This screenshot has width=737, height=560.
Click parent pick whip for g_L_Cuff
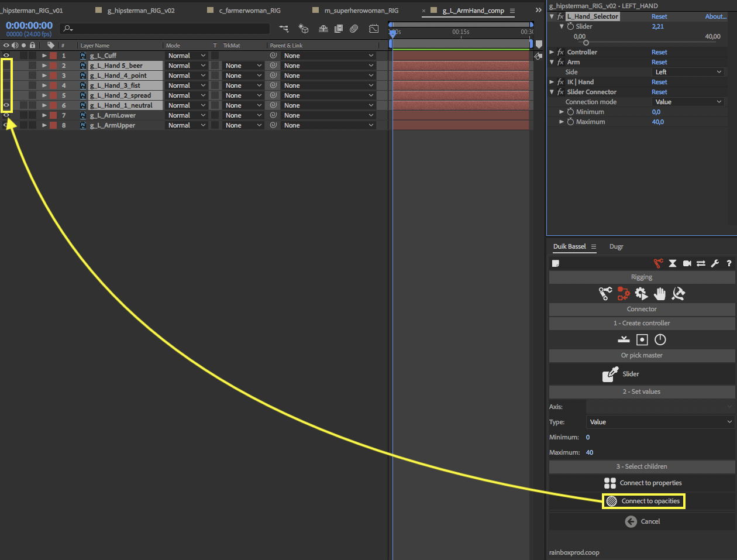click(x=273, y=56)
